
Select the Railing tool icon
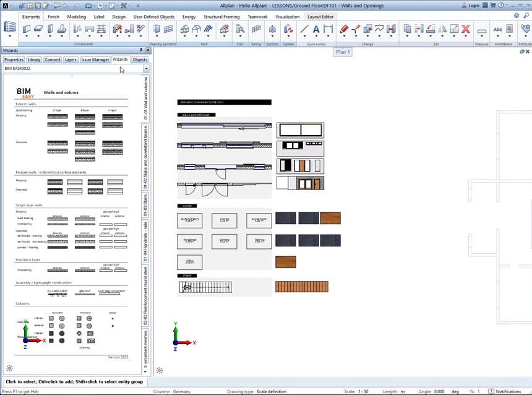pyautogui.click(x=257, y=29)
